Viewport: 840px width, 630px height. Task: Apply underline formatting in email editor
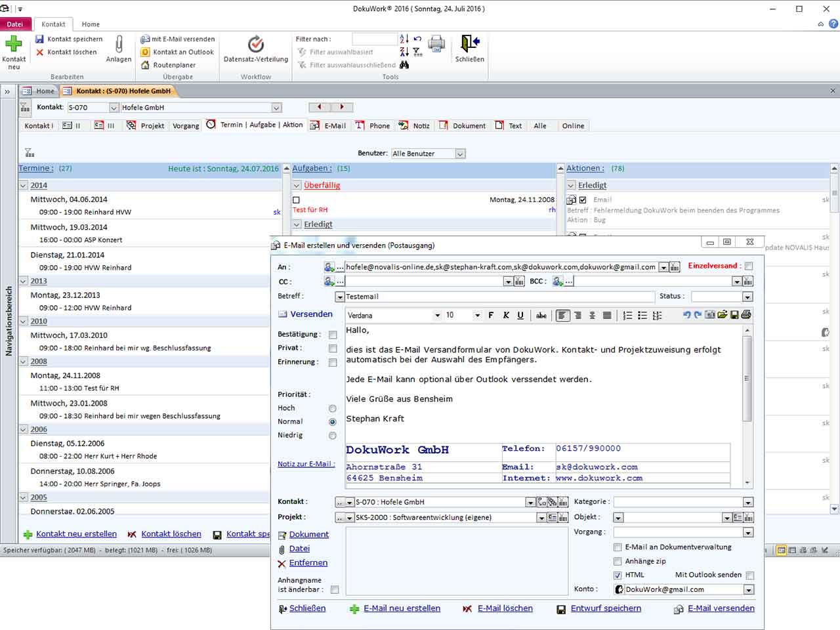tap(520, 316)
